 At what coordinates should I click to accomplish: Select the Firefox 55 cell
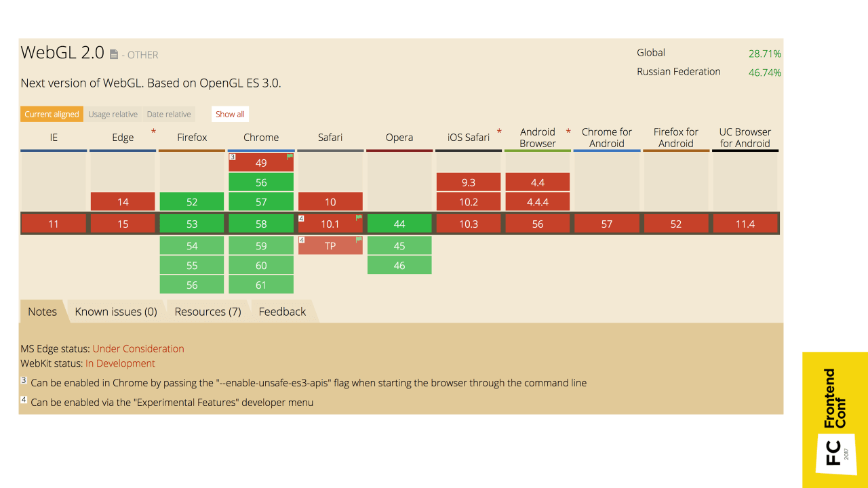click(x=192, y=265)
